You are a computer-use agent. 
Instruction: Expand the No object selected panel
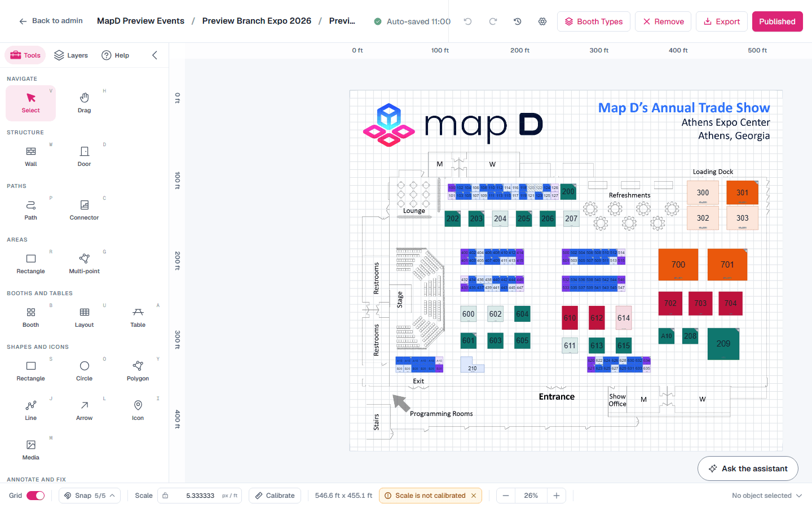(767, 496)
